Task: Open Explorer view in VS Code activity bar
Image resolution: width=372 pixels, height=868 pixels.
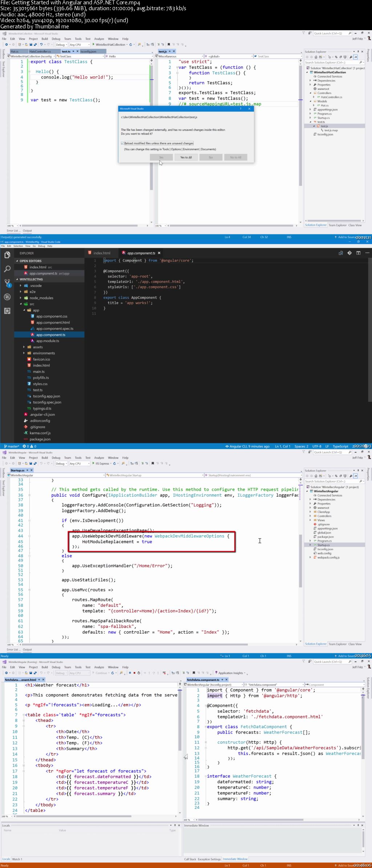Action: (x=7, y=255)
